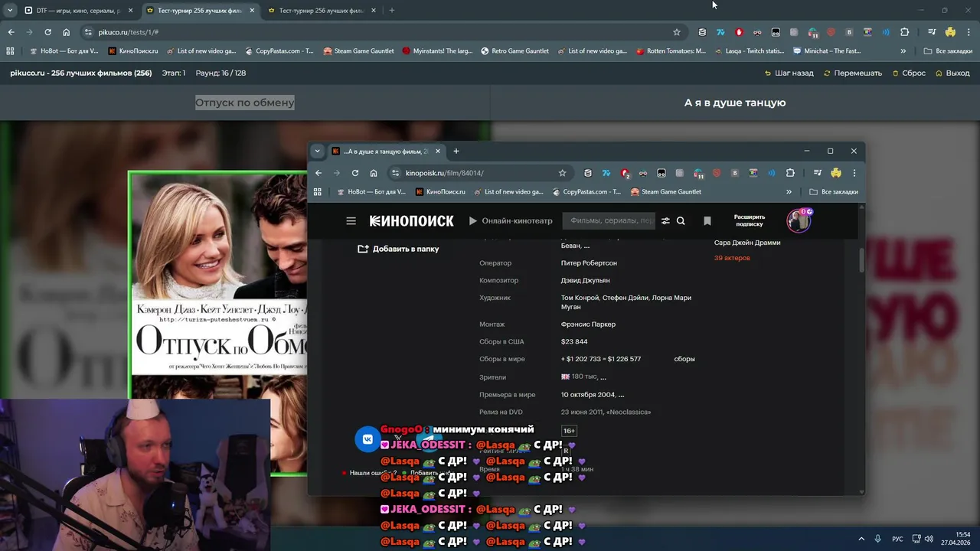Open new tab in Kinopoisk window
The image size is (980, 551).
456,151
